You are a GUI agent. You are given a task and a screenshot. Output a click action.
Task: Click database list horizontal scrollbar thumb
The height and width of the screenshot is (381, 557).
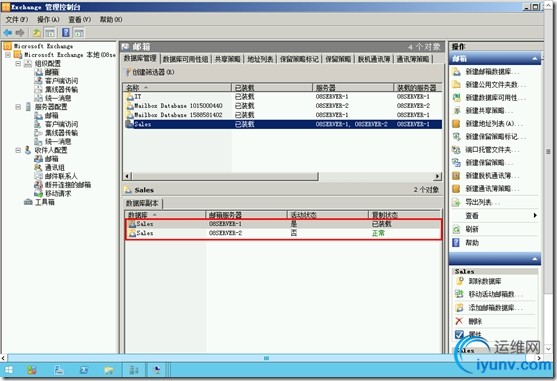[225, 176]
